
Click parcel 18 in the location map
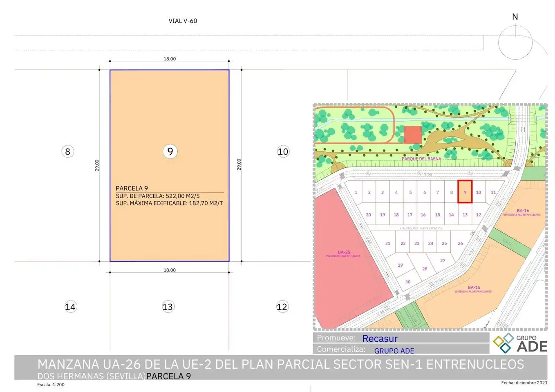[396, 215]
